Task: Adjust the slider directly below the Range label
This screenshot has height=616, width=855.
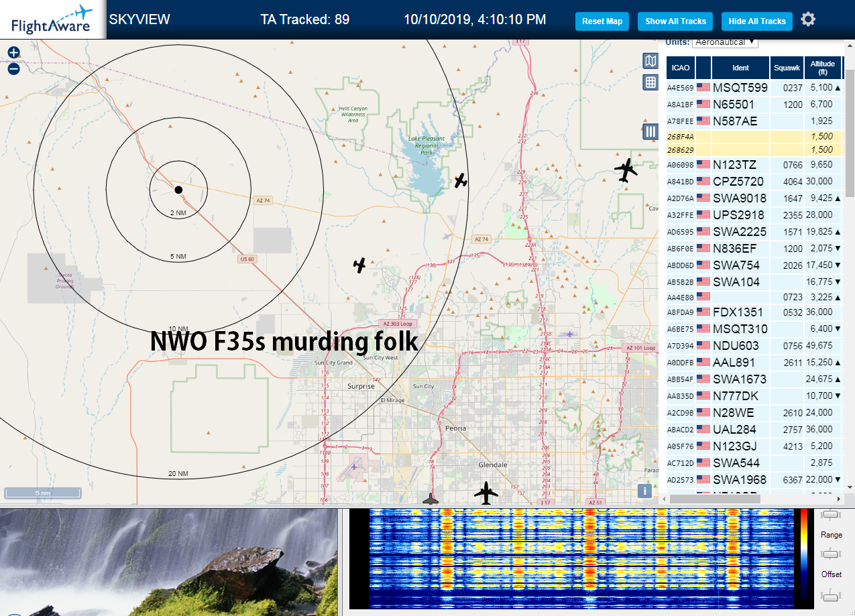Action: pos(831,554)
